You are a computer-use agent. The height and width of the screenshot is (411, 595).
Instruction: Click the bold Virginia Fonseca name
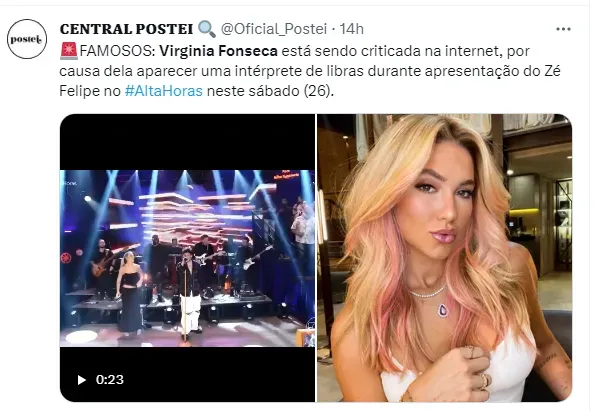pos(218,51)
